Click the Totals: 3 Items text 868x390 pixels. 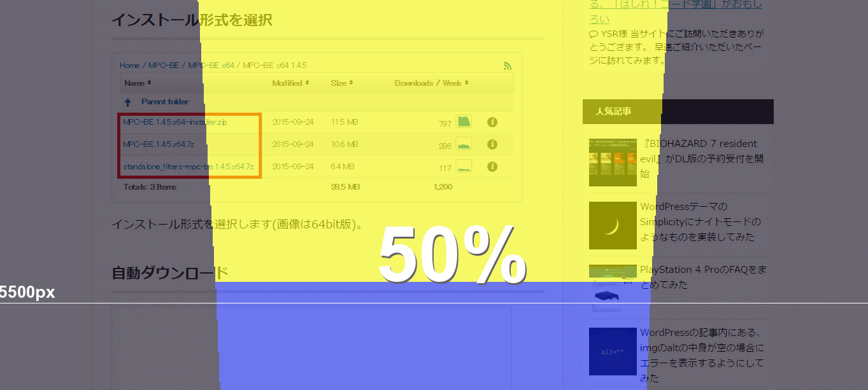pos(150,187)
